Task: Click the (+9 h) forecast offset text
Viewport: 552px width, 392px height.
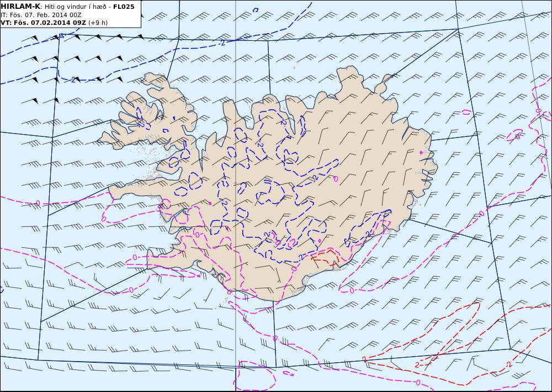Action: (98, 23)
